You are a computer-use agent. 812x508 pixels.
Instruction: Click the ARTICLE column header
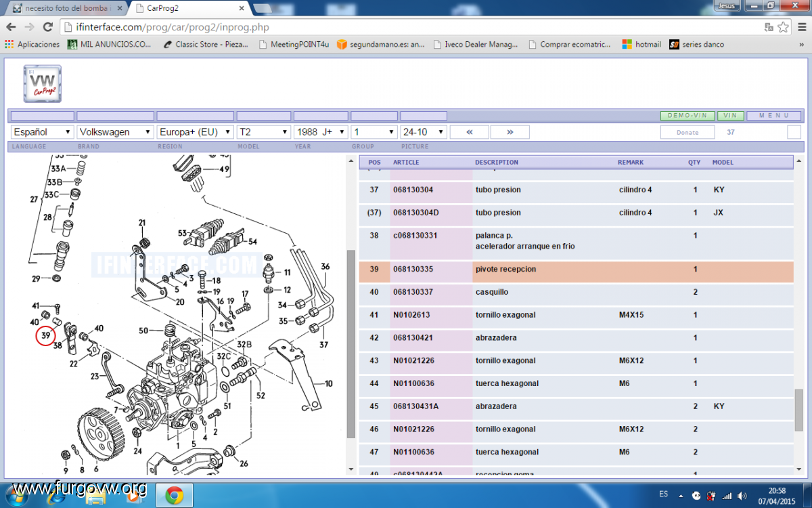click(406, 163)
